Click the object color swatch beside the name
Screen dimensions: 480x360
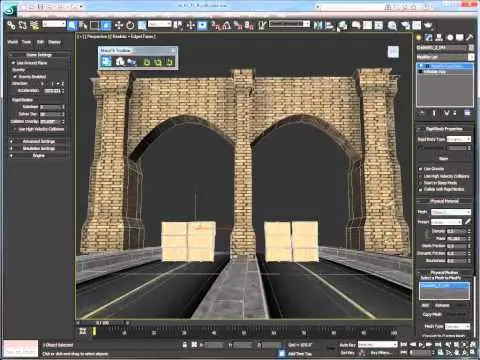(471, 48)
